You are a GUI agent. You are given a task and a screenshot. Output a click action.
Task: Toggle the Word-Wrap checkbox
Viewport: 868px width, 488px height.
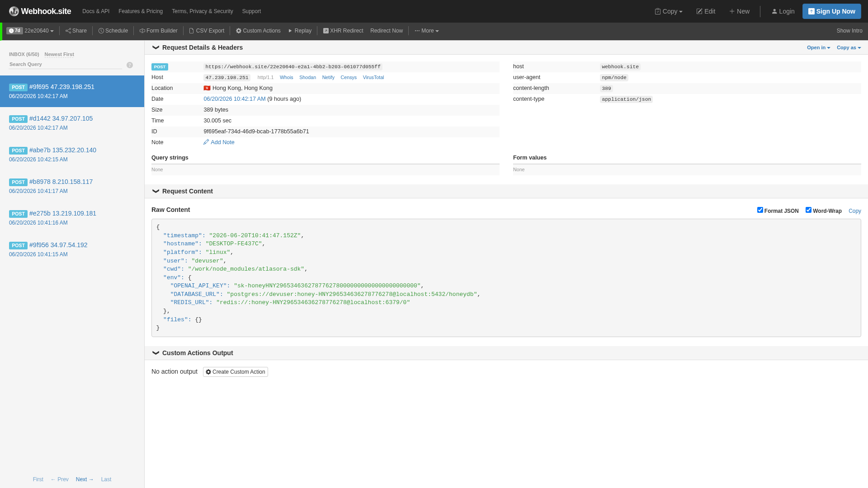coord(808,210)
